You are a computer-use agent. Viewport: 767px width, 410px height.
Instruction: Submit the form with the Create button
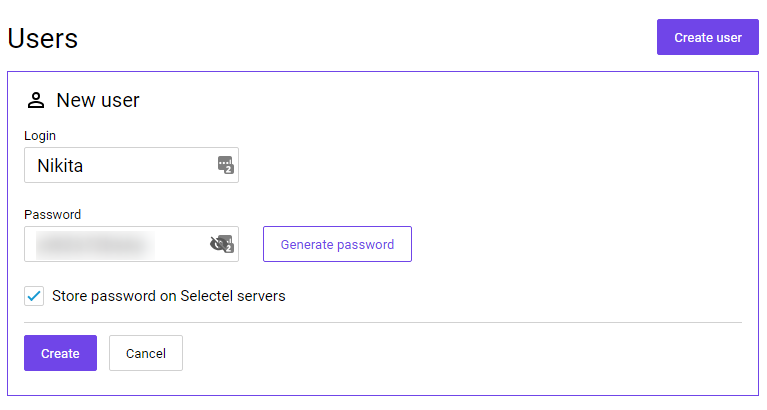point(60,353)
